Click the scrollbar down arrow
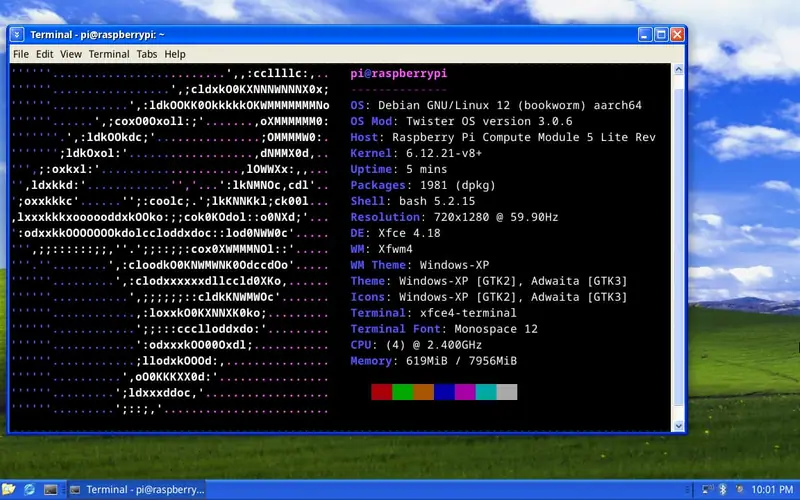The height and width of the screenshot is (500, 800). pos(679,426)
